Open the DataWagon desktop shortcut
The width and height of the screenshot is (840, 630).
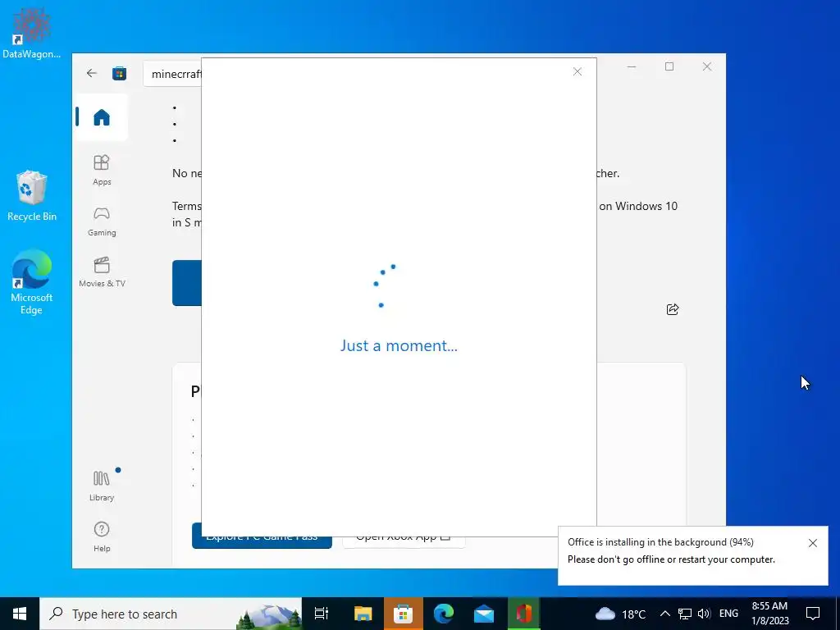point(32,33)
